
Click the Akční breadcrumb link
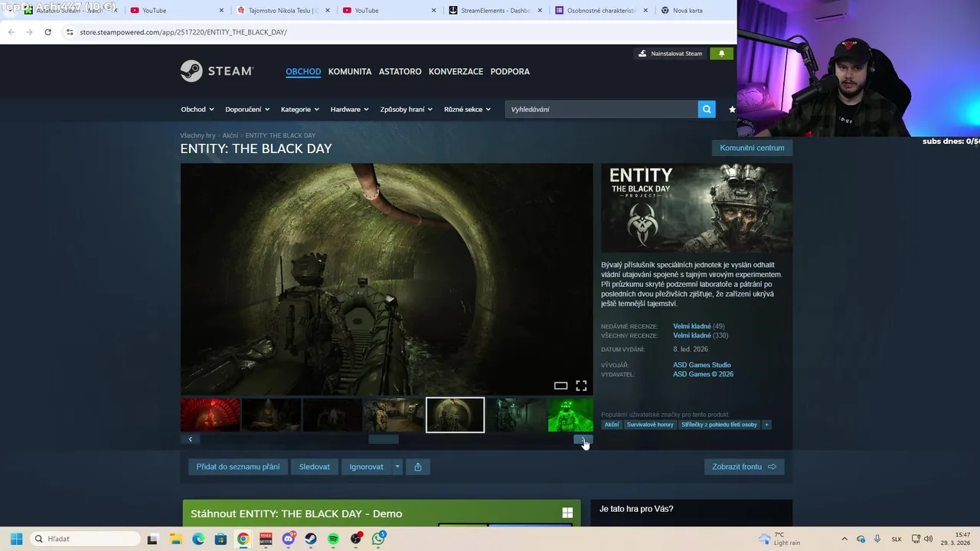[x=230, y=135]
